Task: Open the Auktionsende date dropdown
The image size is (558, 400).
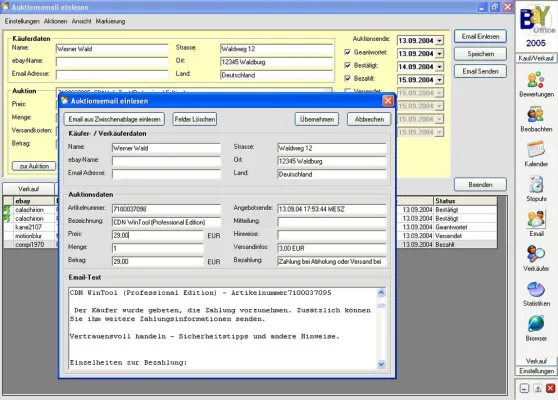Action: tap(439, 41)
